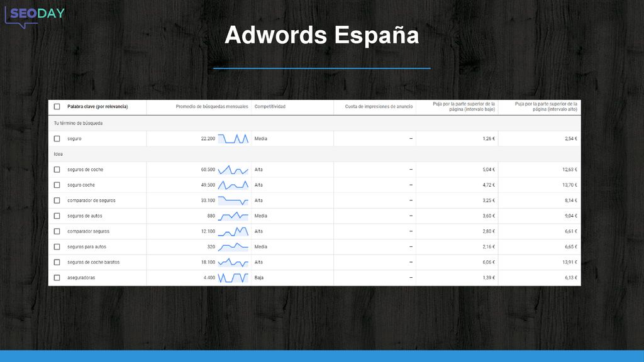Click the keyword 'seguros de autos'
The image size is (644, 362).
click(85, 216)
